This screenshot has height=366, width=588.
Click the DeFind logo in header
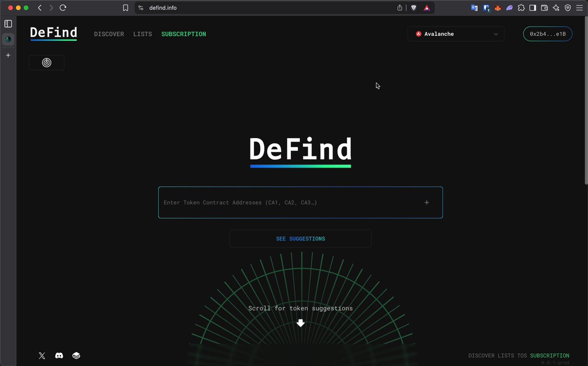click(53, 33)
